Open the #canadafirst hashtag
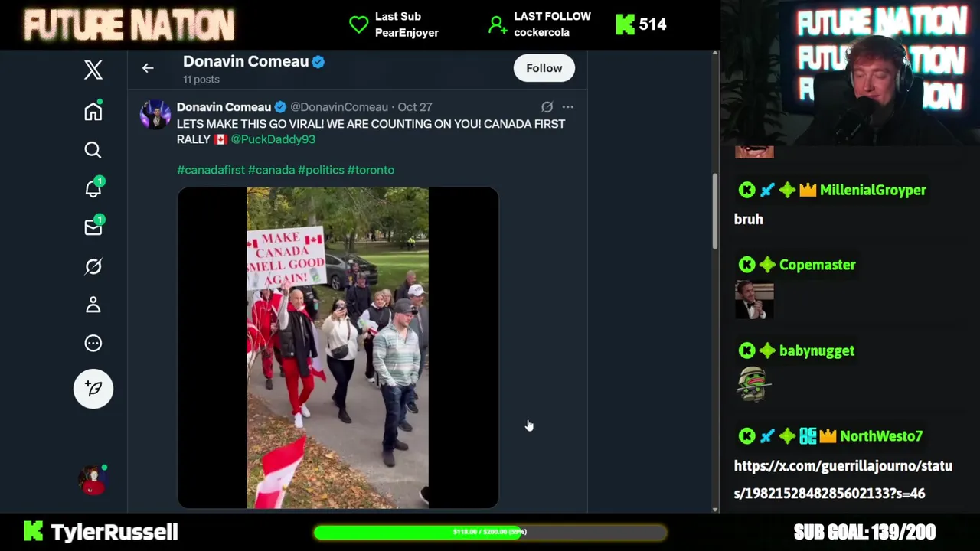The width and height of the screenshot is (980, 551). [211, 170]
